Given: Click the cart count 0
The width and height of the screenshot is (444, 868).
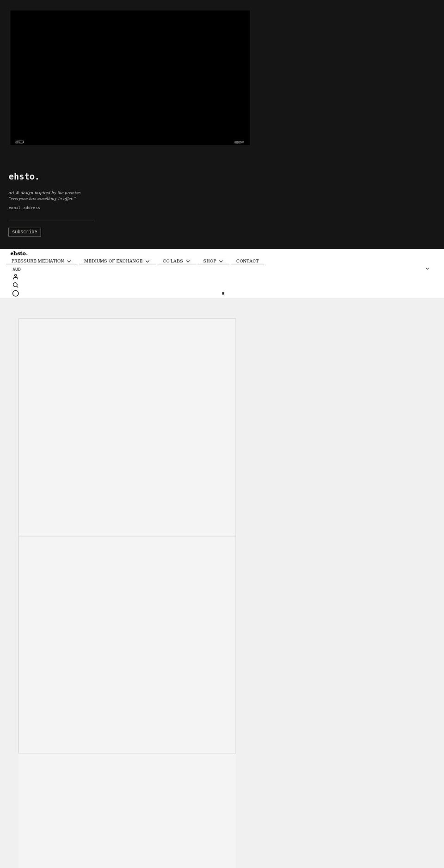Looking at the screenshot, I should (223, 293).
